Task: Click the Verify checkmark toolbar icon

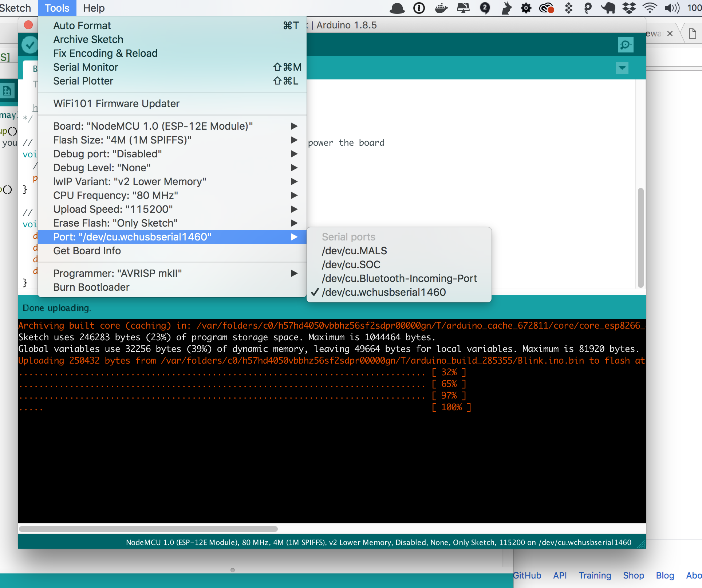Action: coord(30,45)
